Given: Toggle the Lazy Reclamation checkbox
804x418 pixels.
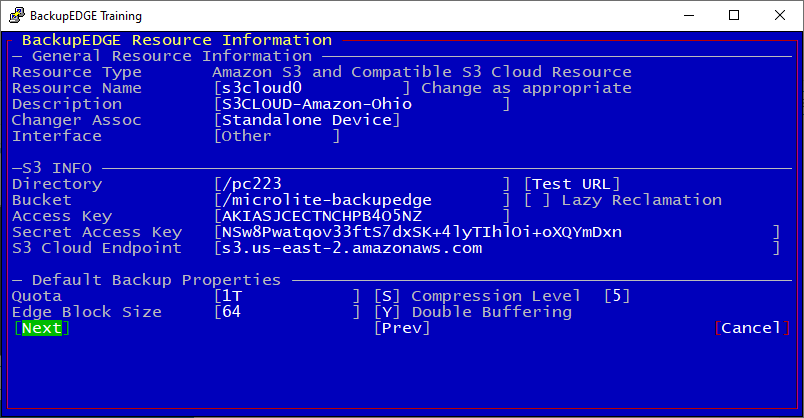Looking at the screenshot, I should (x=537, y=200).
